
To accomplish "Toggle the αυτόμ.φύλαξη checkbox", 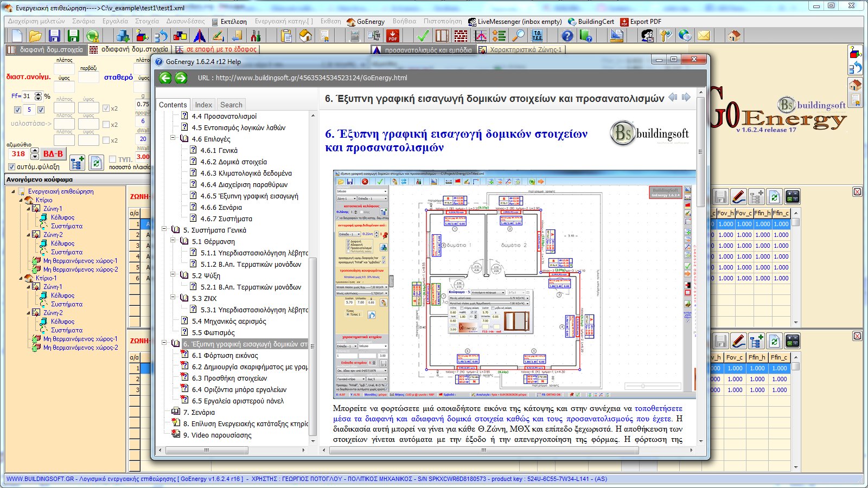I will pos(11,167).
